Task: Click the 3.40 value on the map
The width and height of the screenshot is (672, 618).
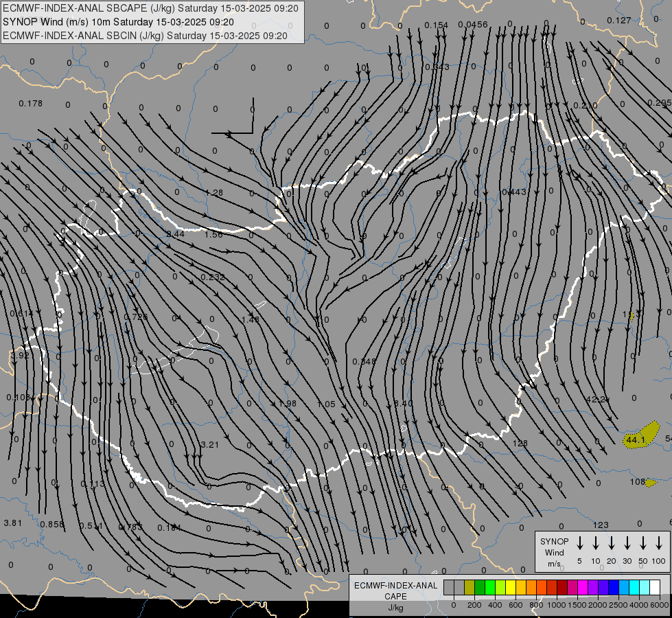Action: (404, 403)
